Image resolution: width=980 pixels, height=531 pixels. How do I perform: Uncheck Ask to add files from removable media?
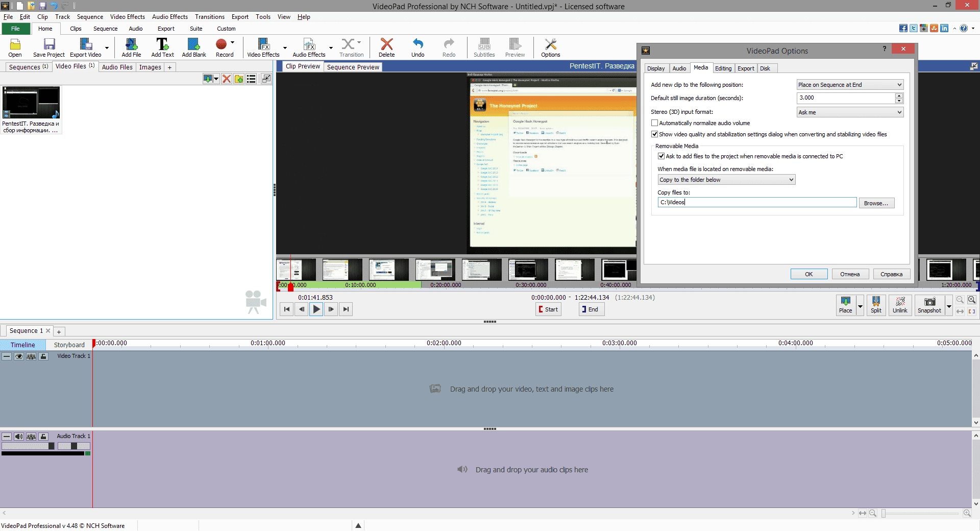point(661,156)
